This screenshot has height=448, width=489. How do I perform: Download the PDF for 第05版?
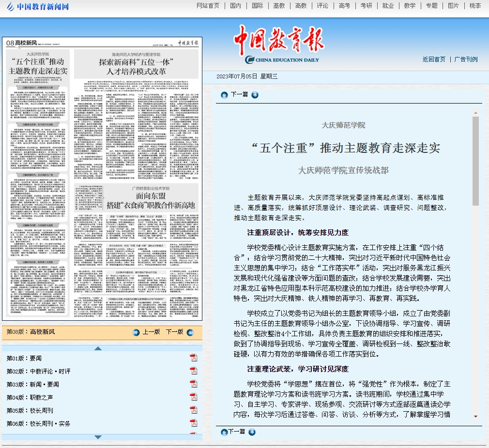pyautogui.click(x=194, y=410)
